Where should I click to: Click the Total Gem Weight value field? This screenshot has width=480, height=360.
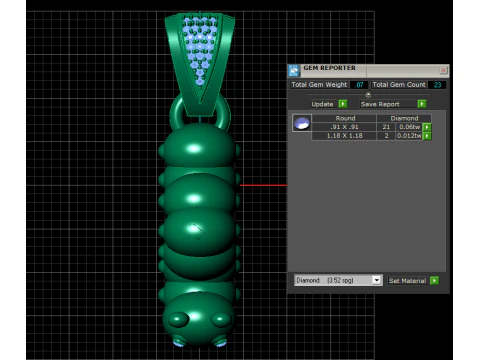(359, 85)
